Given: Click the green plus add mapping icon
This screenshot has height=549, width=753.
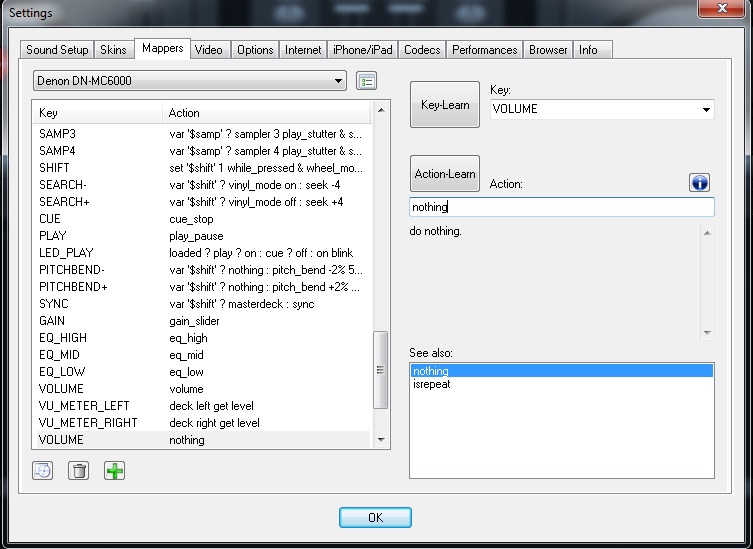Looking at the screenshot, I should (114, 471).
